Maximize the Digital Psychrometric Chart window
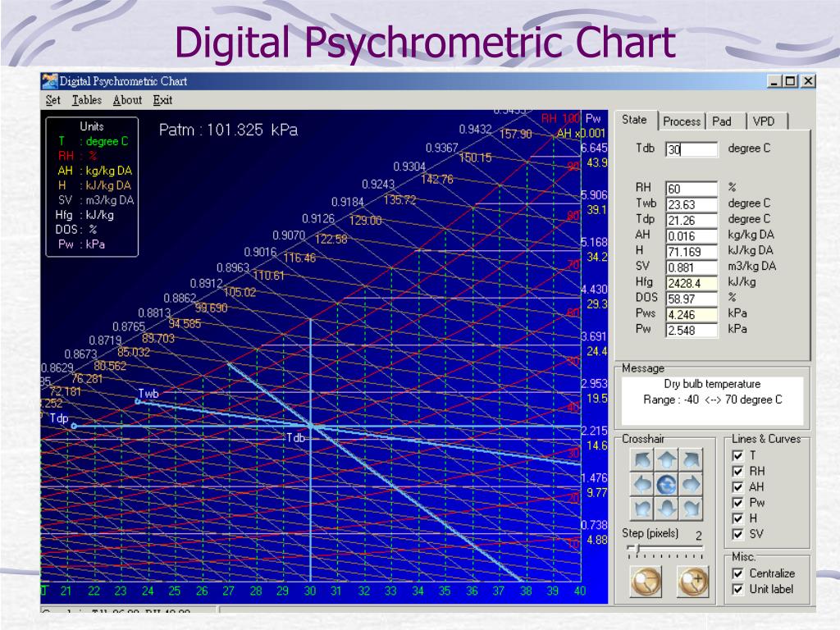This screenshot has width=840, height=630. (x=790, y=81)
